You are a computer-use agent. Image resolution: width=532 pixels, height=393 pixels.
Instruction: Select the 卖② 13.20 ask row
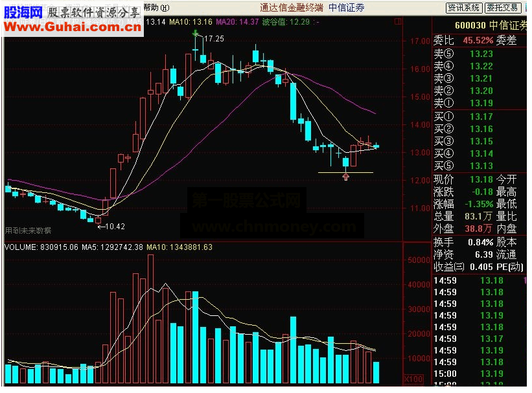pyautogui.click(x=463, y=91)
